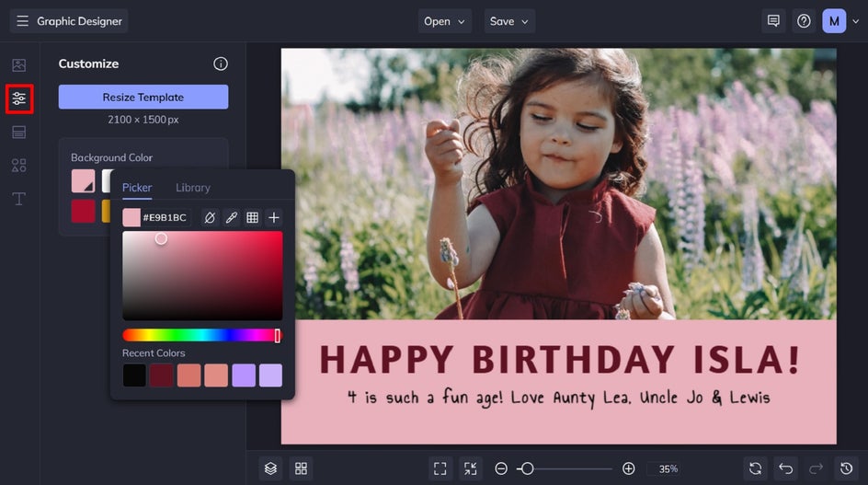Screen dimensions: 868x485
Task: Click the zoom slider handle
Action: tap(528, 468)
